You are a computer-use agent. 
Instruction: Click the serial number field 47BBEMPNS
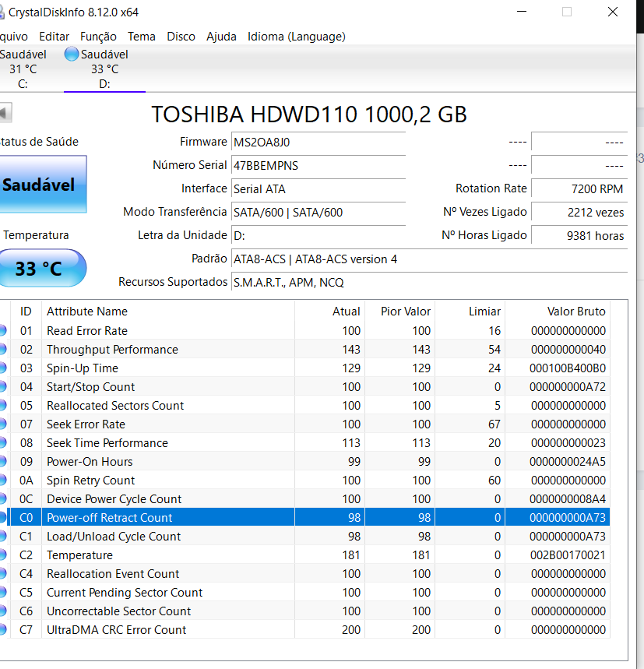318,166
